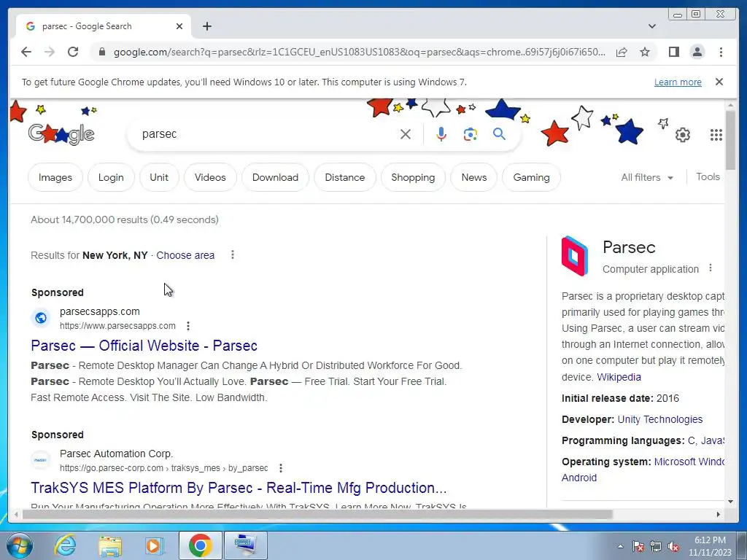Dismiss the Windows 7 update notice

pos(719,82)
